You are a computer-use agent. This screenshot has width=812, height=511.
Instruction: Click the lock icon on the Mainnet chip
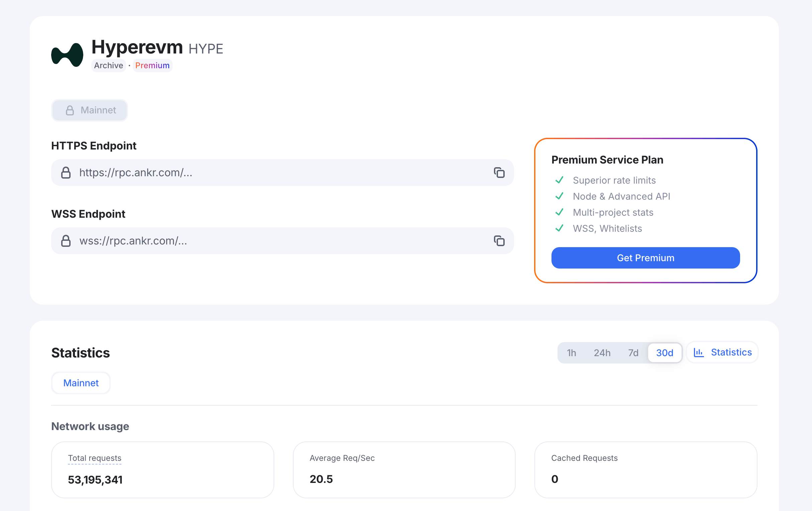(70, 110)
